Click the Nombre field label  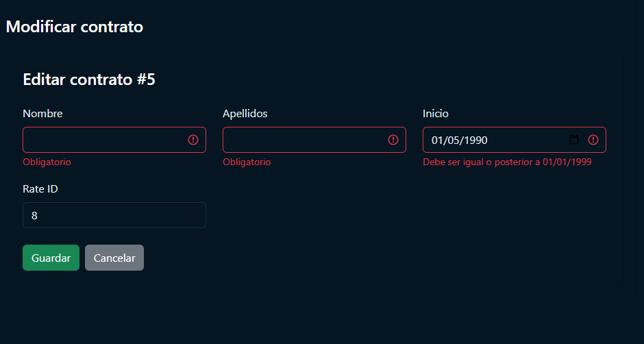[42, 114]
